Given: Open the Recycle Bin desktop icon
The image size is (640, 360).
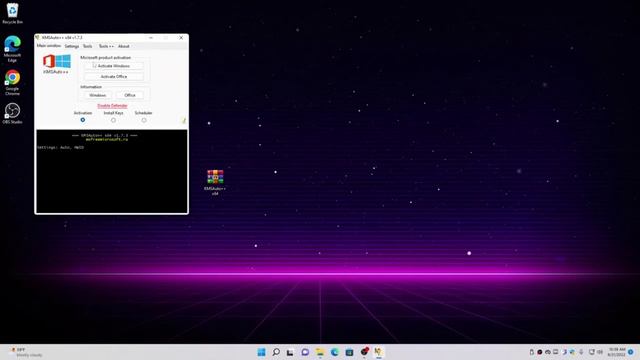Looking at the screenshot, I should (x=12, y=13).
